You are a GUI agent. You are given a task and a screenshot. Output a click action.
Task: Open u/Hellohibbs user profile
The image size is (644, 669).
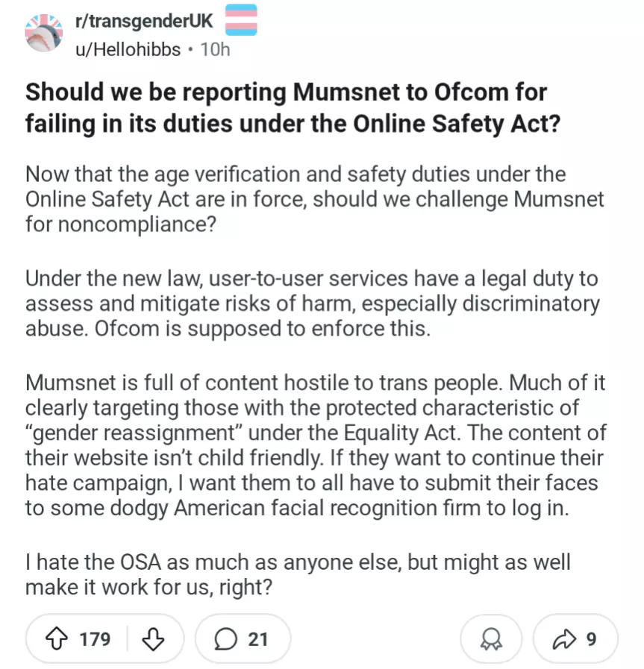(127, 49)
